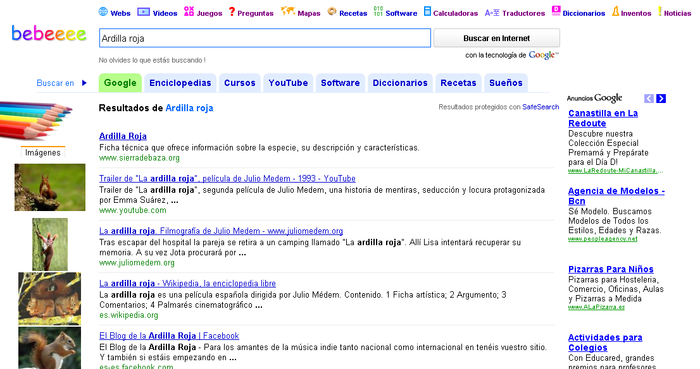Screen dimensions: 700x369
Task: Switch to the Software search tab
Action: click(x=340, y=83)
